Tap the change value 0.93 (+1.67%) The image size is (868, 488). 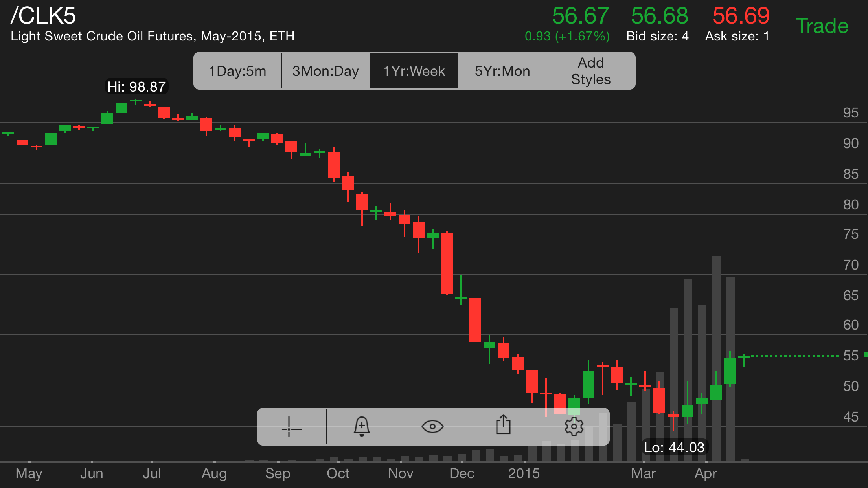[567, 36]
